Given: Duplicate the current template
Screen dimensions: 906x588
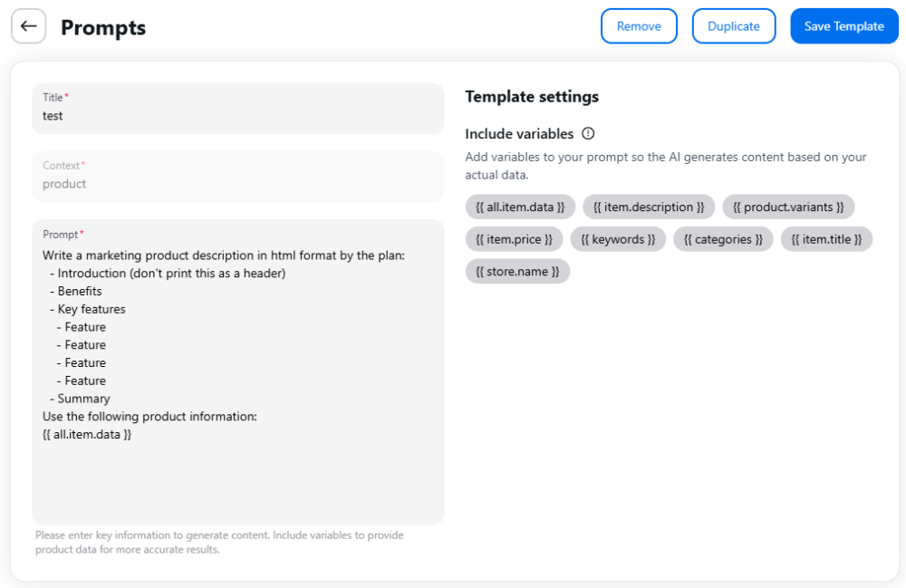Looking at the screenshot, I should [x=733, y=26].
